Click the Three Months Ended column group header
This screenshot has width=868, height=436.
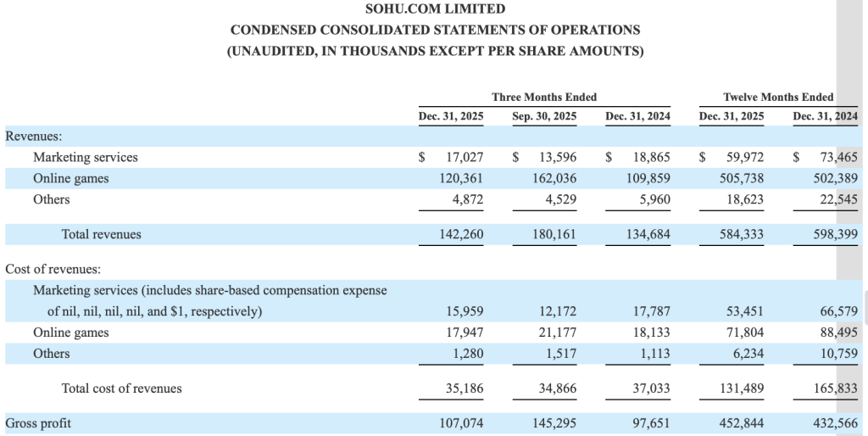pyautogui.click(x=544, y=98)
